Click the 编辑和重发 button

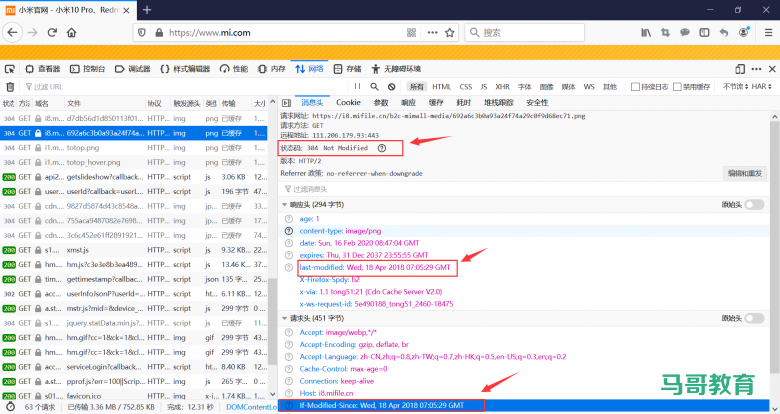click(x=745, y=173)
